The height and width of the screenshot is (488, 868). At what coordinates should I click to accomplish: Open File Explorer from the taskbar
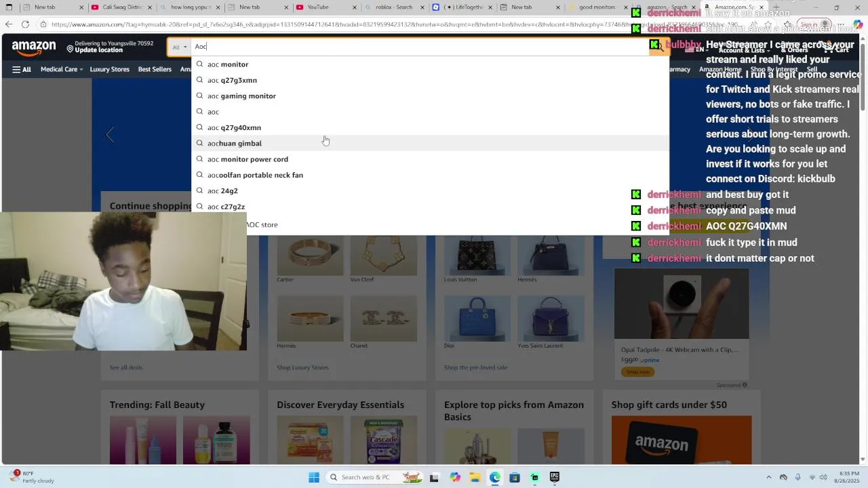pyautogui.click(x=475, y=477)
